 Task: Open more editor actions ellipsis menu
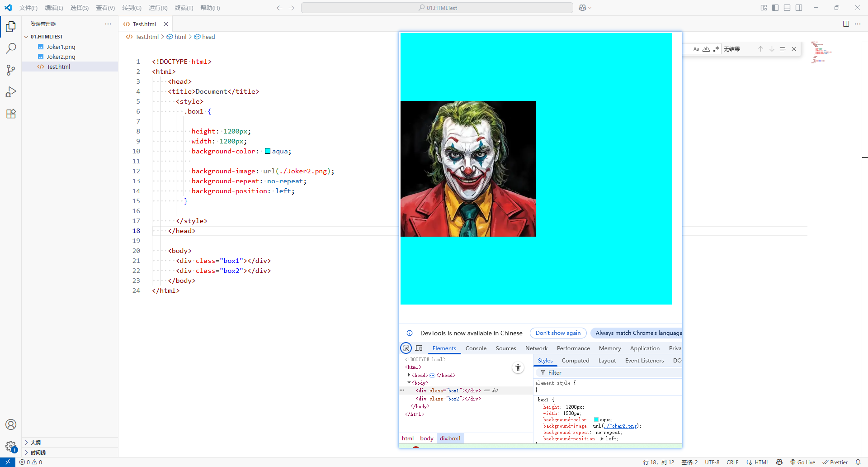tap(858, 24)
